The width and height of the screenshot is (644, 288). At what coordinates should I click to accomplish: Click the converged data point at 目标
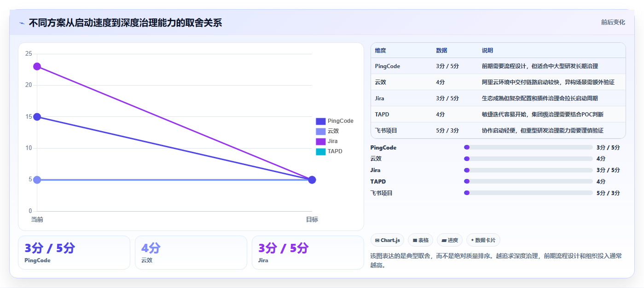point(312,179)
